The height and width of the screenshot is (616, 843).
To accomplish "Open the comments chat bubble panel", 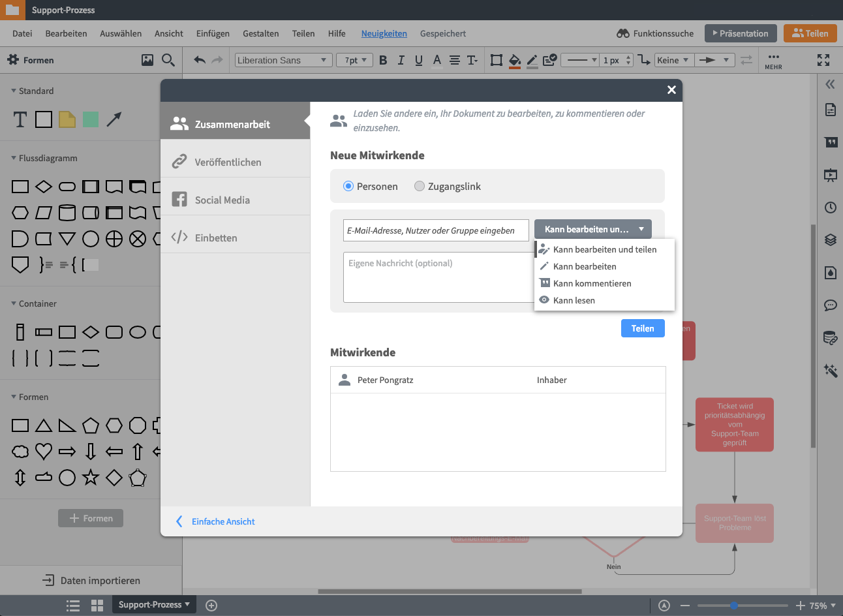I will [830, 305].
